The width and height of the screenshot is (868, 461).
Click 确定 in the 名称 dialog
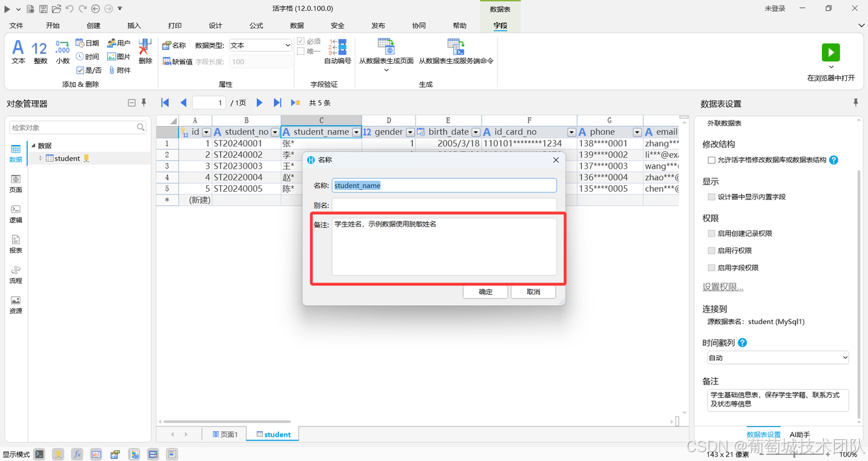(486, 292)
